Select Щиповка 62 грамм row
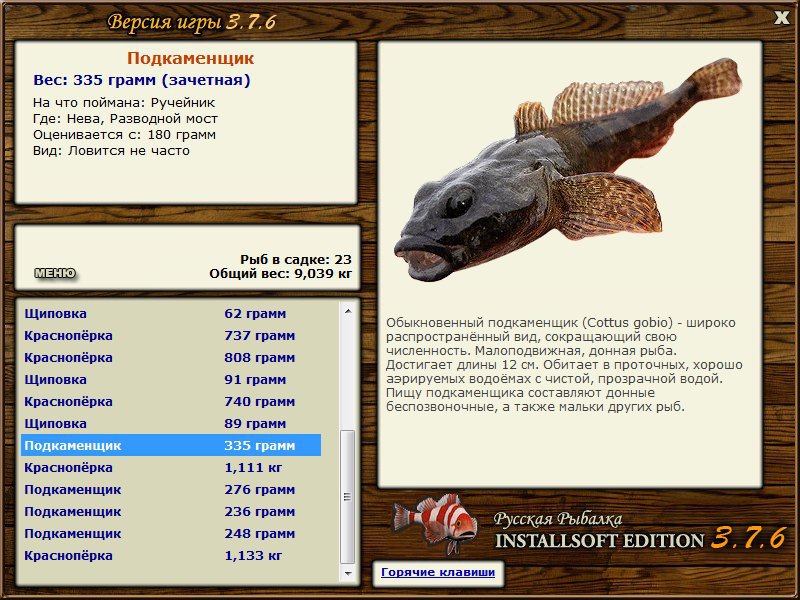800x600 pixels. 171,313
